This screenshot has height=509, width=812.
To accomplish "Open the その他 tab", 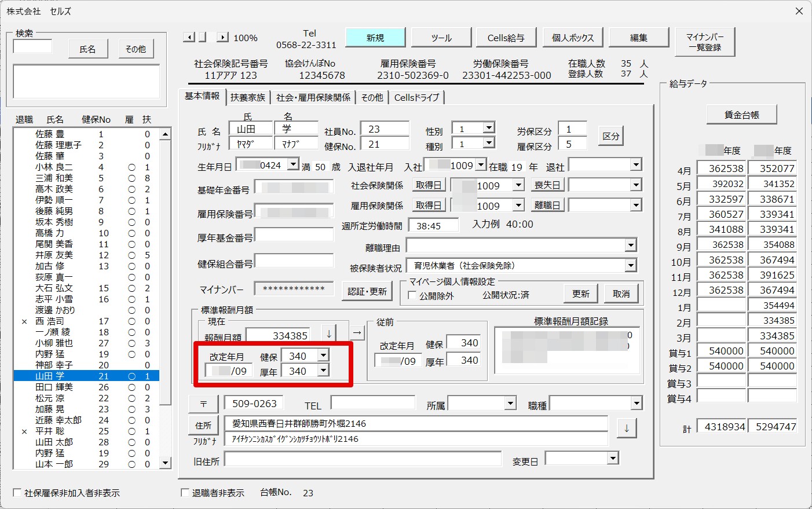I will [x=372, y=97].
